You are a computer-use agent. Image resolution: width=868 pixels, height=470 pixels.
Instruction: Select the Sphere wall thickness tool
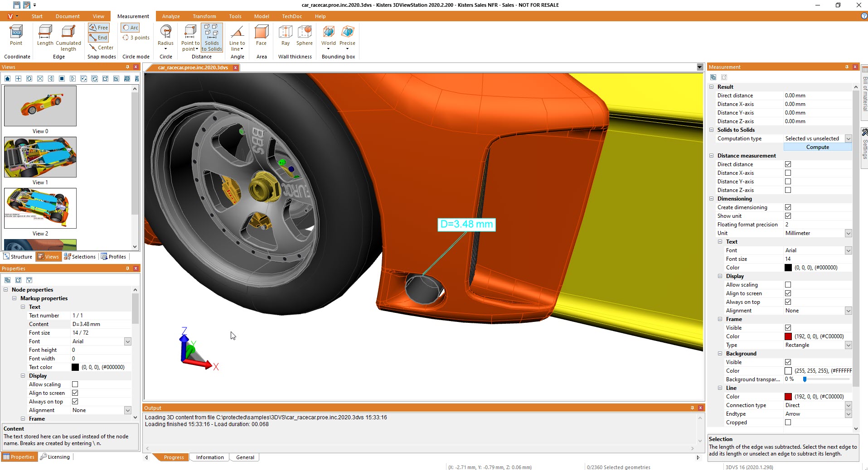[x=305, y=35]
